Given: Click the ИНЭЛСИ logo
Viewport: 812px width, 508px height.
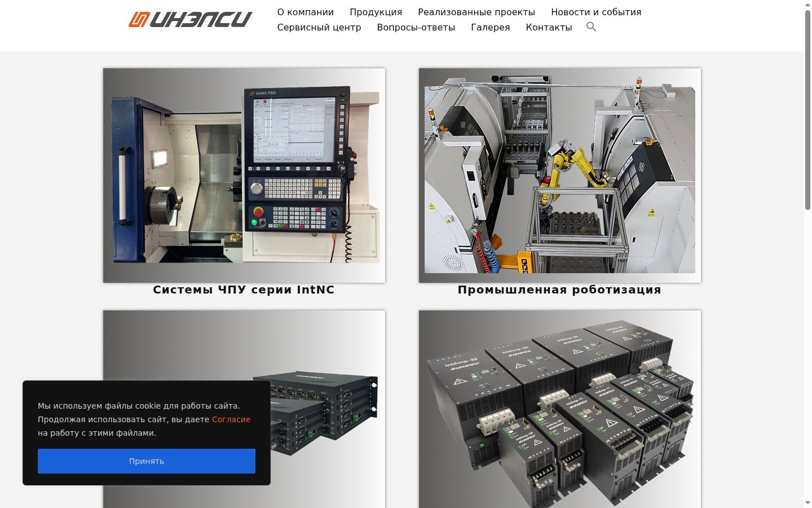Looking at the screenshot, I should (x=190, y=19).
